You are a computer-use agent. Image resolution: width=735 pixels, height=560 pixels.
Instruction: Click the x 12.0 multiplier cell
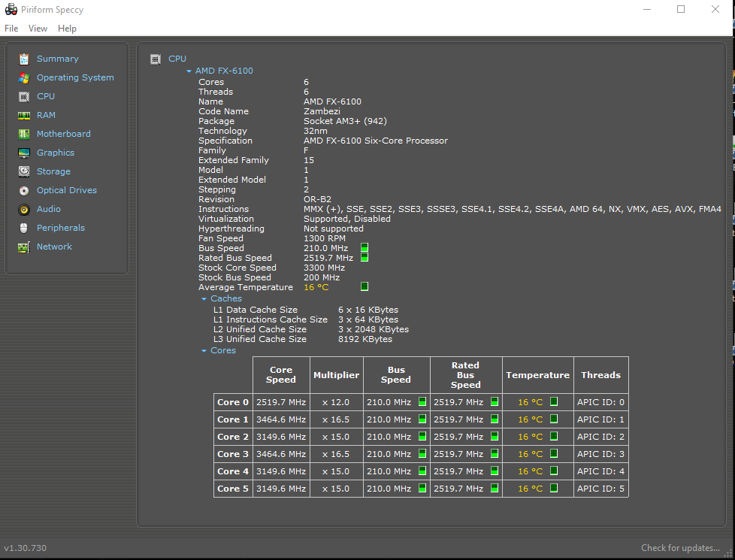coord(336,402)
